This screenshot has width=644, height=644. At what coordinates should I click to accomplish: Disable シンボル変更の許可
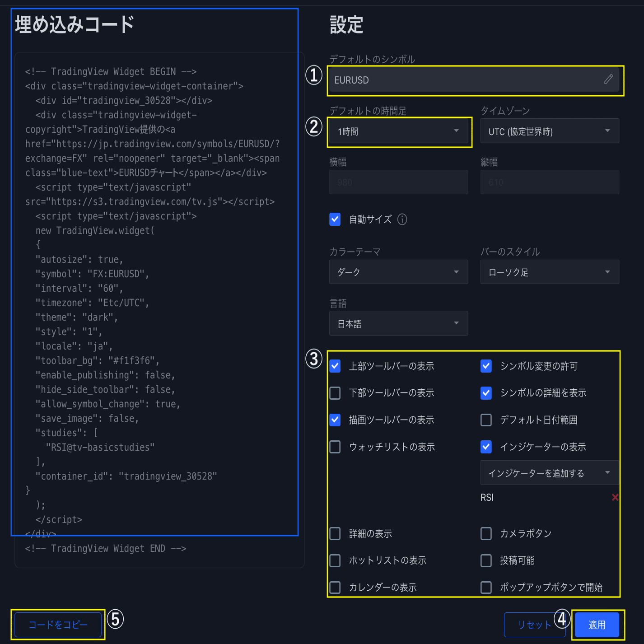tap(486, 366)
